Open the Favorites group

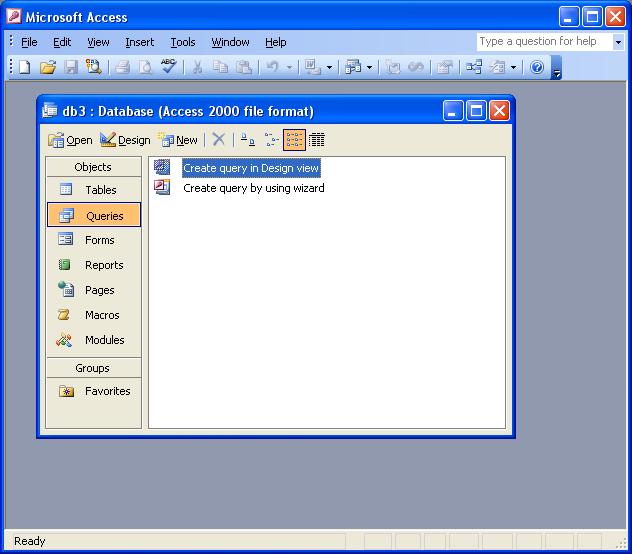tap(93, 391)
